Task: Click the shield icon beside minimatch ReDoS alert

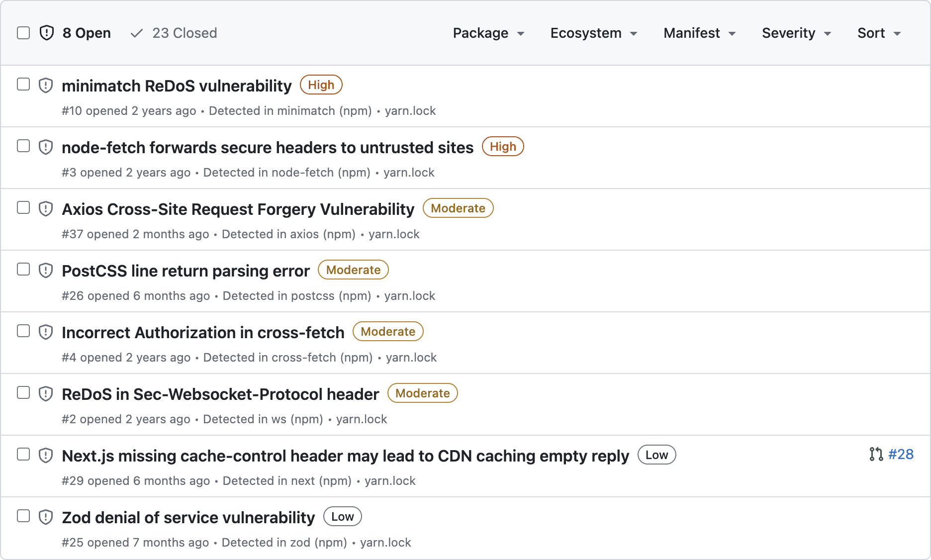Action: coord(46,86)
